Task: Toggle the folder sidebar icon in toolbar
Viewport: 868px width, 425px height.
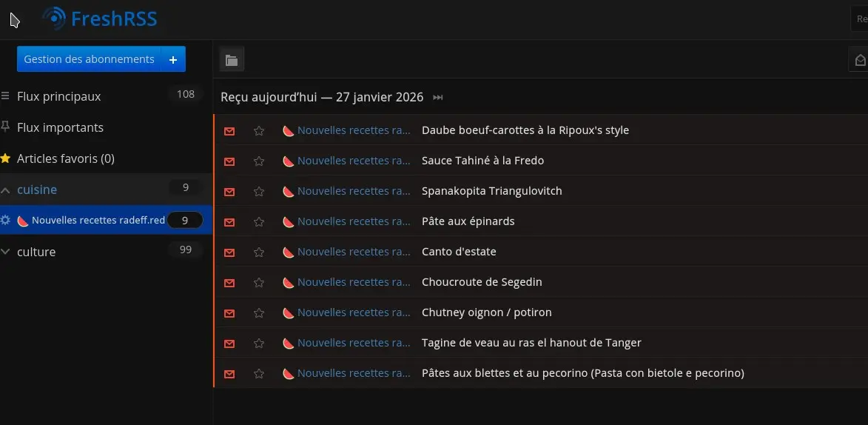Action: click(x=232, y=61)
